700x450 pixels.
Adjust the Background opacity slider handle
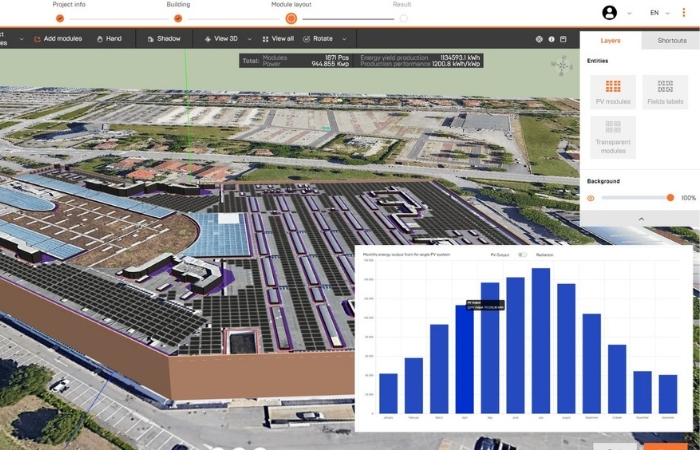[670, 198]
